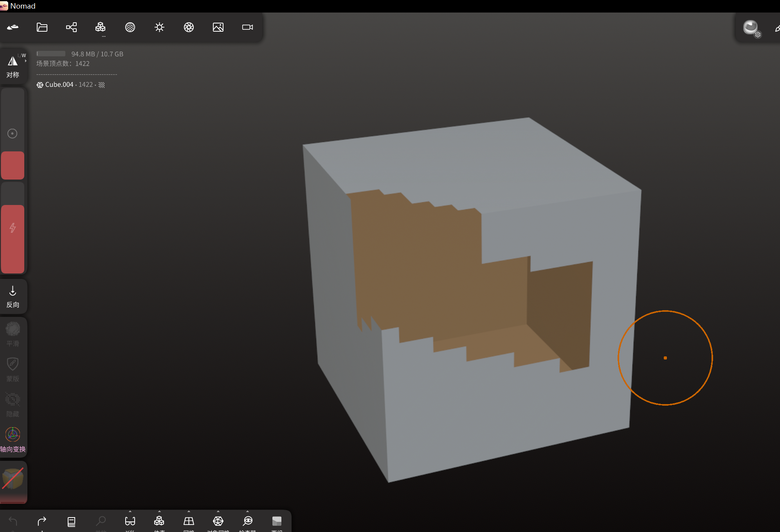Adjust the radius slider with circle icon

13,134
